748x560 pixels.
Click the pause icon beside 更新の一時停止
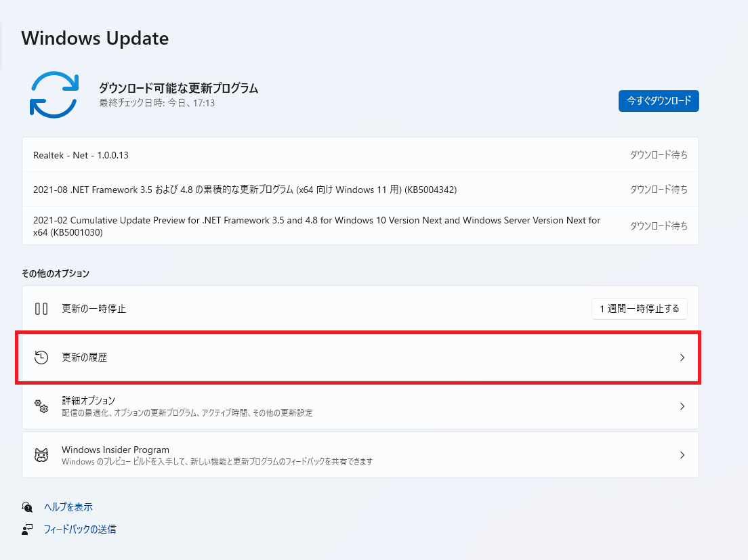41,309
